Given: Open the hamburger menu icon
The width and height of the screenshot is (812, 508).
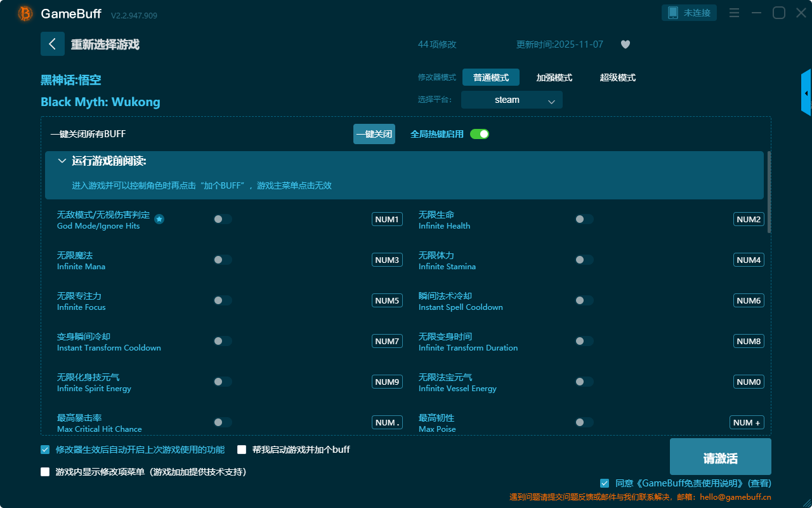Looking at the screenshot, I should (734, 13).
